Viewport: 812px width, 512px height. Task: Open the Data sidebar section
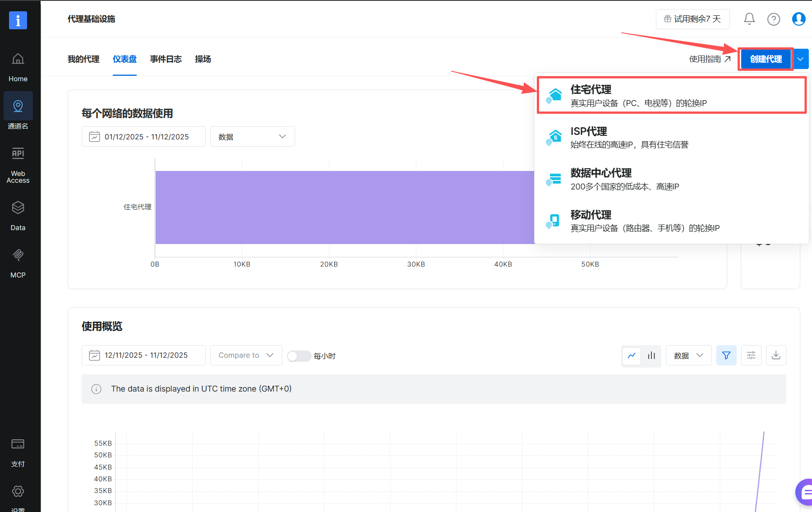coord(18,215)
